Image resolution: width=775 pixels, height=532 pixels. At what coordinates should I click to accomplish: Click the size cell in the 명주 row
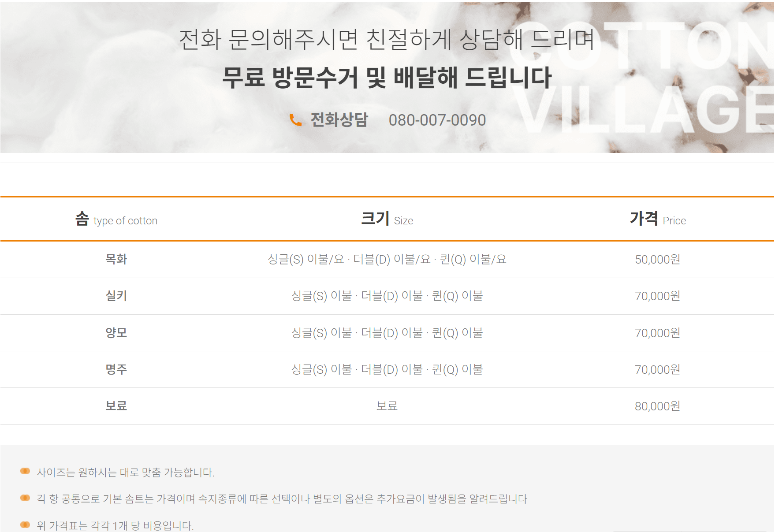(387, 369)
